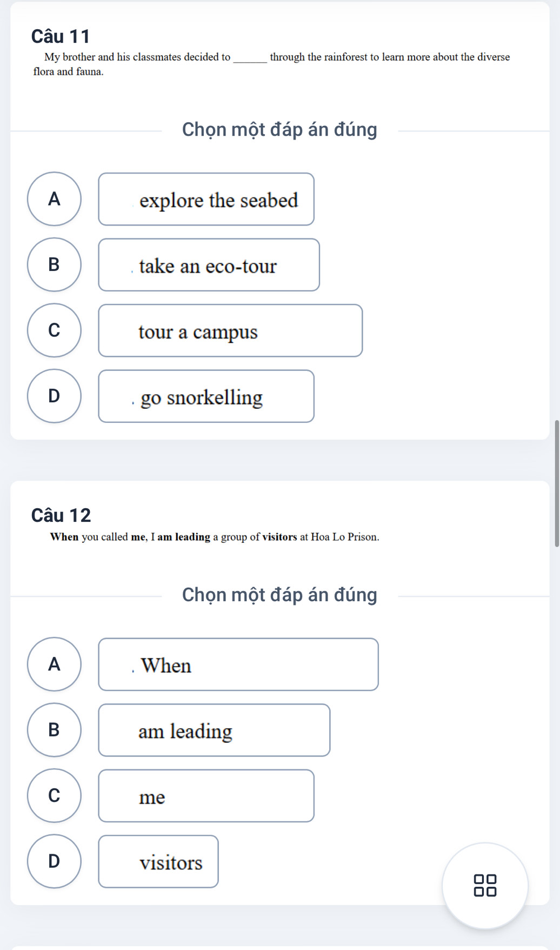Screen dimensions: 560x950
Task: Select circle D for Câu 11
Action: pos(54,396)
